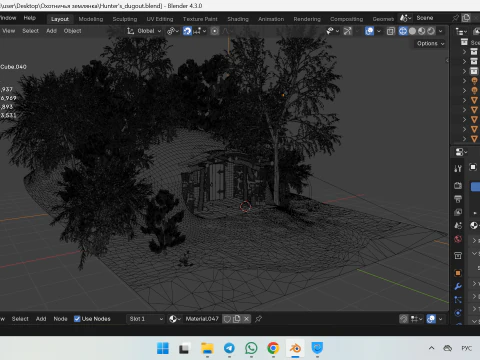Open the Modifiers properties tab wrench icon
Image resolution: width=480 pixels, height=360 pixels.
[x=458, y=286]
